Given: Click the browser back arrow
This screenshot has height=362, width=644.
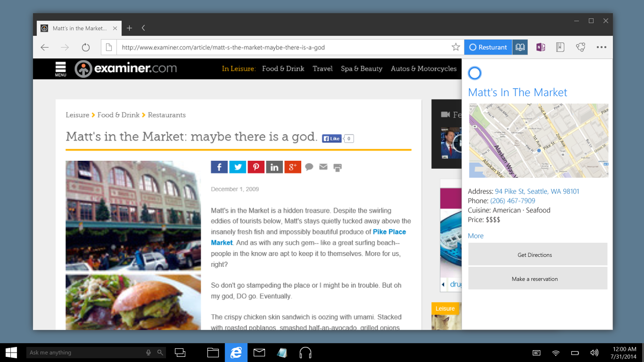Looking at the screenshot, I should (x=45, y=47).
